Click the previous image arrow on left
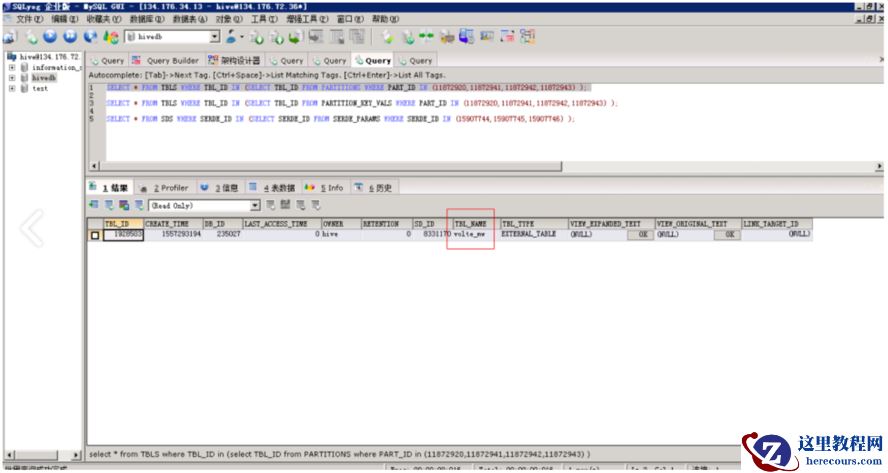The width and height of the screenshot is (888, 473). [32, 228]
